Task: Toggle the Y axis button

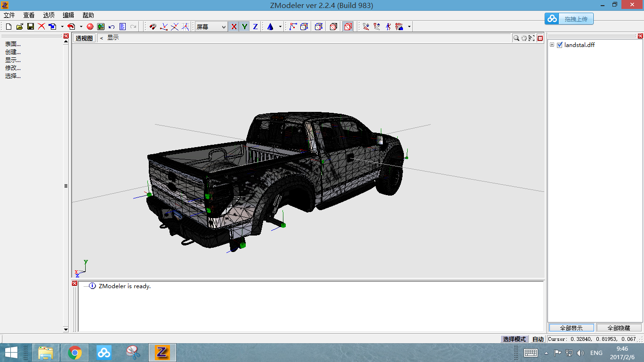Action: (244, 27)
